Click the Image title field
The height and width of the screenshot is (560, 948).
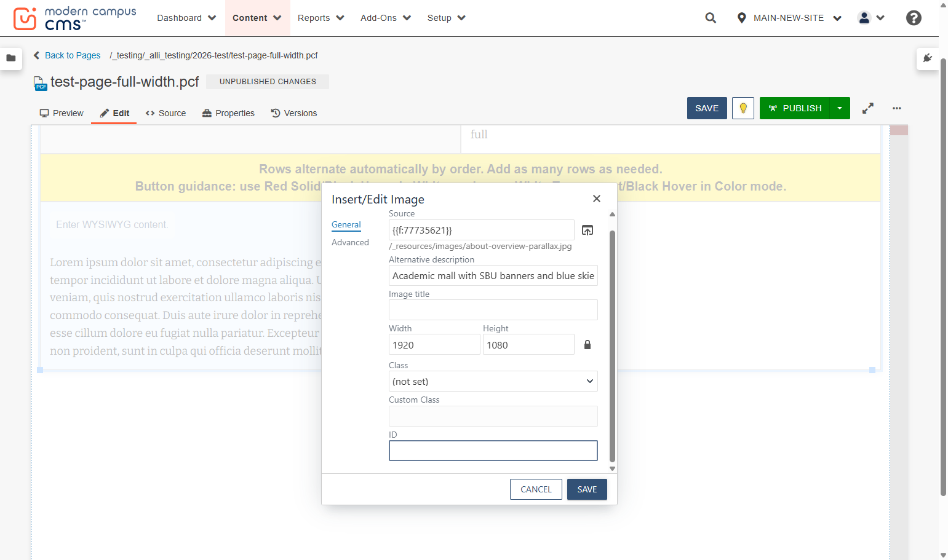(493, 310)
